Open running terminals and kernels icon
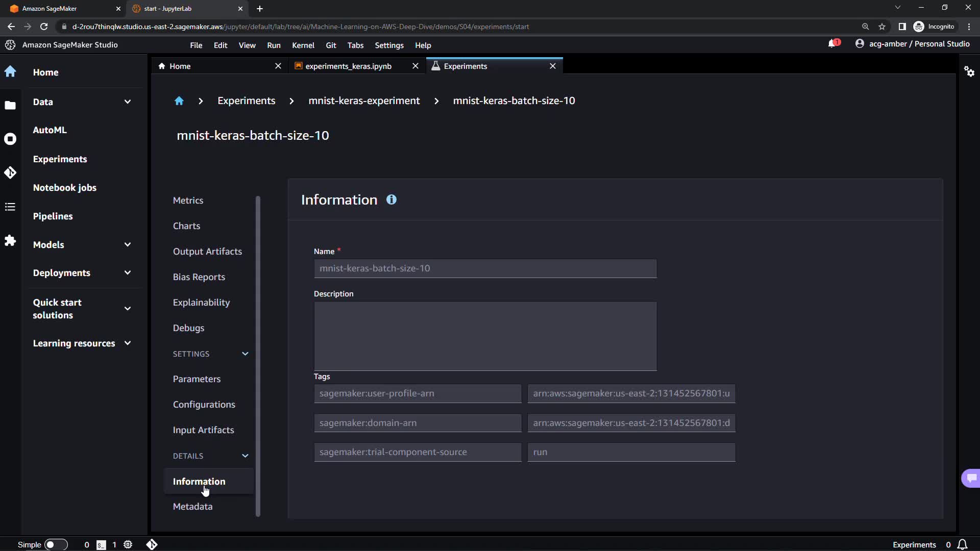 (10, 139)
